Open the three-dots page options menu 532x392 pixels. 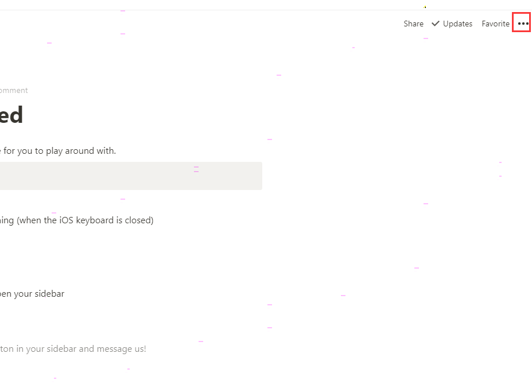(522, 24)
